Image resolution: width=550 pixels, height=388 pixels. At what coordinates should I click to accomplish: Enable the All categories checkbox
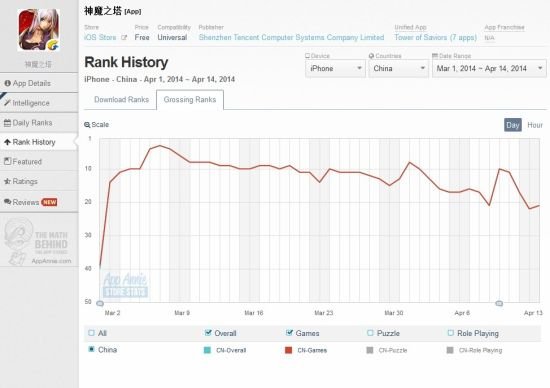tap(92, 333)
